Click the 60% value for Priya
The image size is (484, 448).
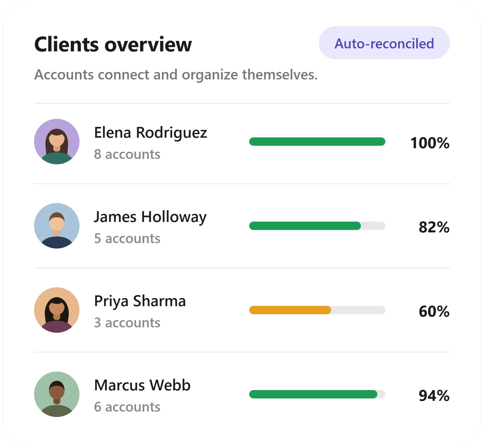click(434, 311)
